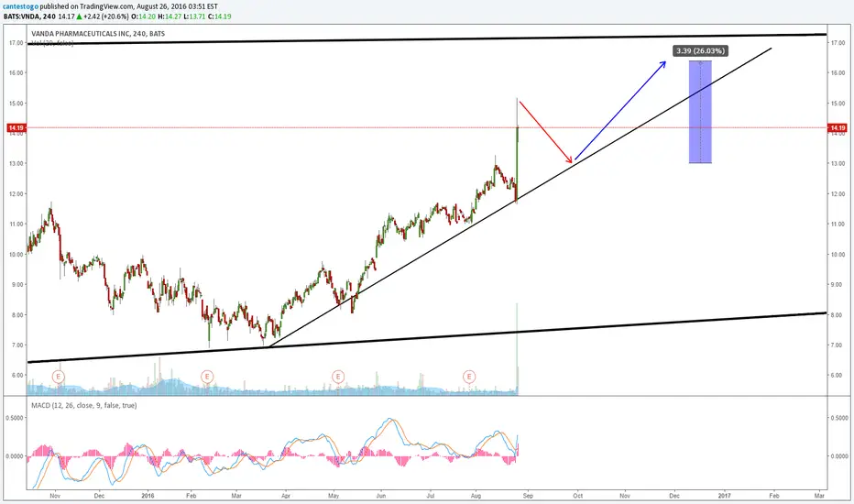Click the red 14.19 price tag on left axis
Image resolution: width=854 pixels, height=504 pixels.
tap(16, 128)
